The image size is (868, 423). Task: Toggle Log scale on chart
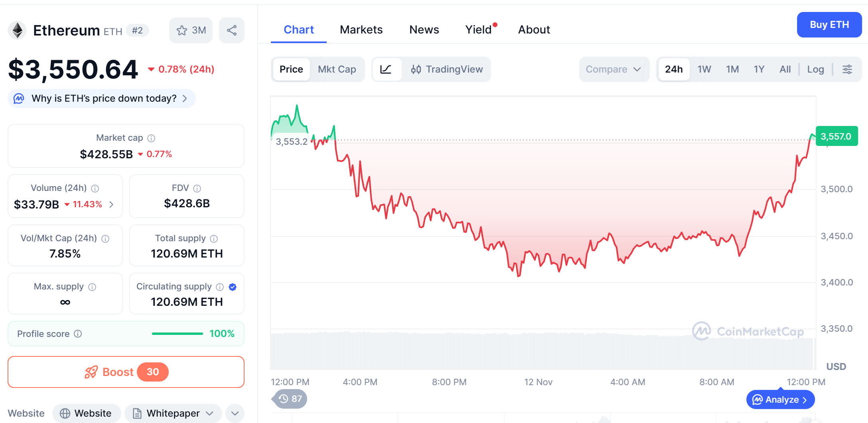click(815, 69)
